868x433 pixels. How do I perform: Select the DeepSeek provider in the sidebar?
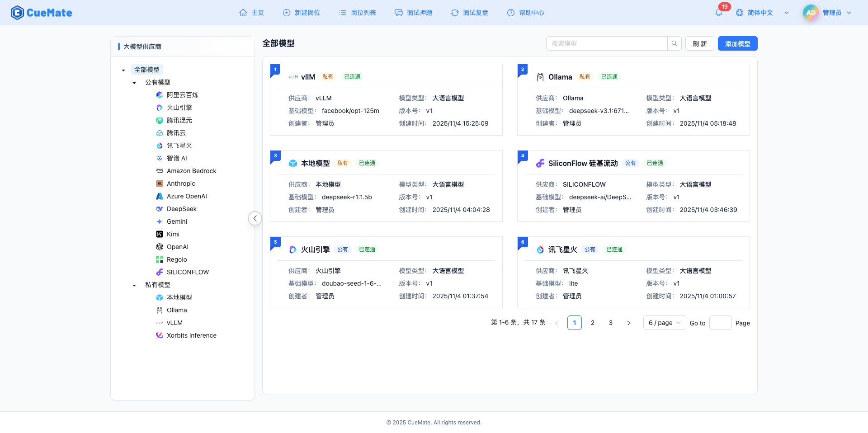click(x=182, y=209)
